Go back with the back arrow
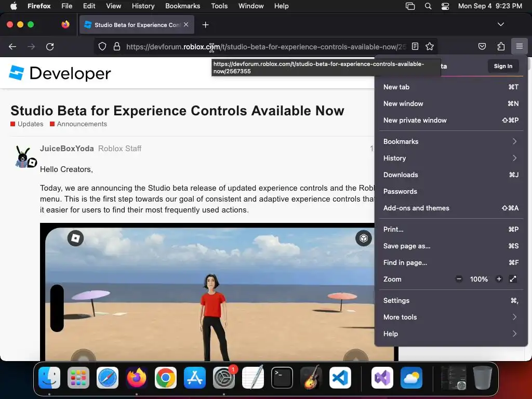This screenshot has height=399, width=532. click(12, 46)
